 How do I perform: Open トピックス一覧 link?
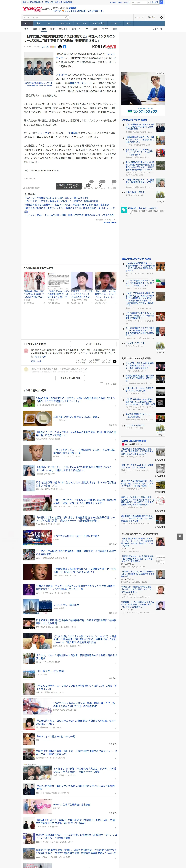coord(155,29)
